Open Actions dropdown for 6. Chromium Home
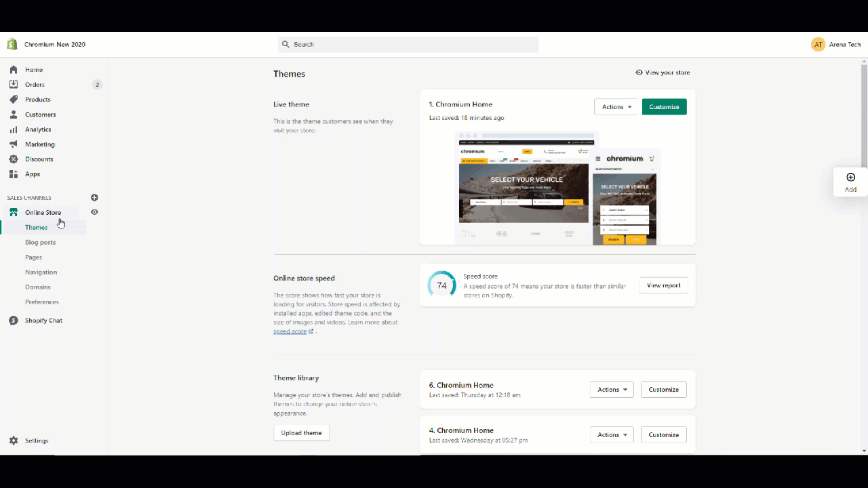This screenshot has height=488, width=868. tap(612, 390)
